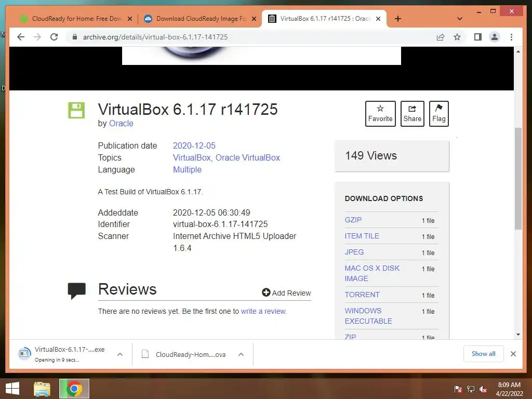
Task: Open the Multiple language link
Action: pos(187,170)
